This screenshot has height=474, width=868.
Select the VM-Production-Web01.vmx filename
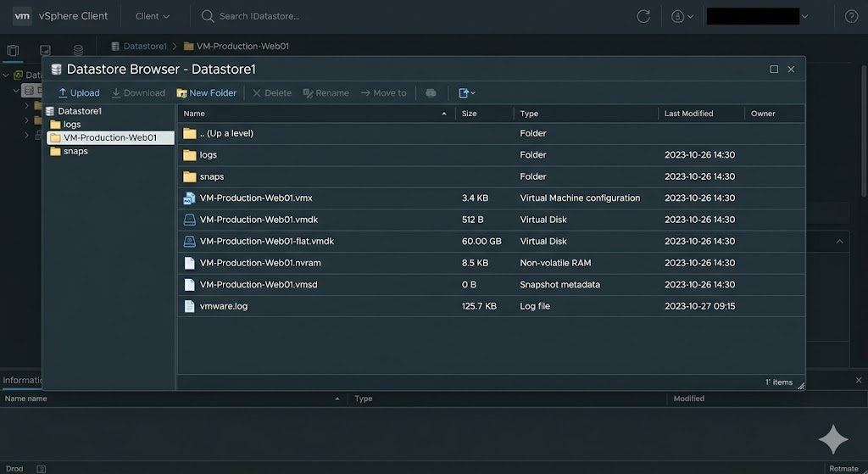point(256,198)
